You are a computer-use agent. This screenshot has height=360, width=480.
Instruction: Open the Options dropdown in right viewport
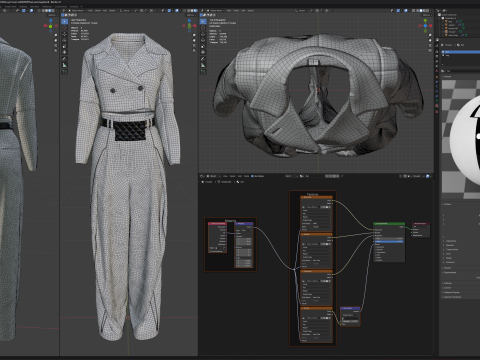(426, 15)
